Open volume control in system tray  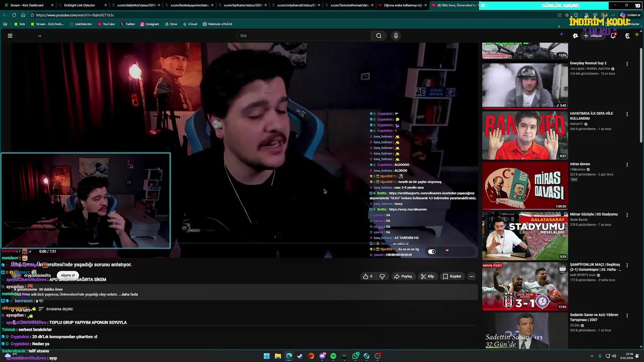[x=613, y=356]
